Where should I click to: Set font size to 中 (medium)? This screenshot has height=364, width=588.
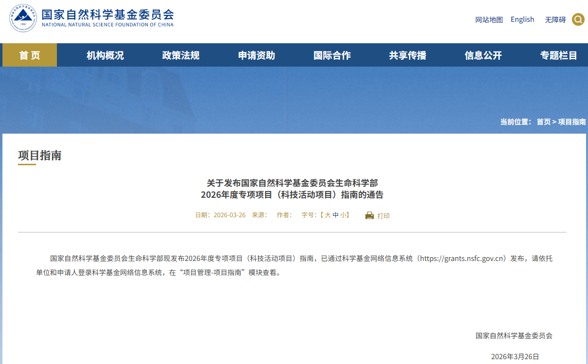(x=336, y=215)
